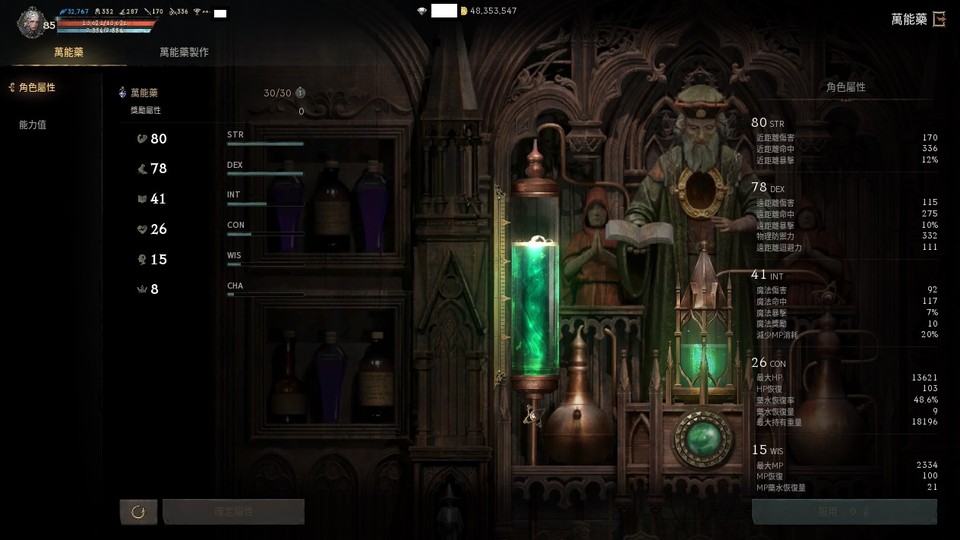This screenshot has height=540, width=960.
Task: Click the DEX icon beside 78
Action: pos(141,169)
